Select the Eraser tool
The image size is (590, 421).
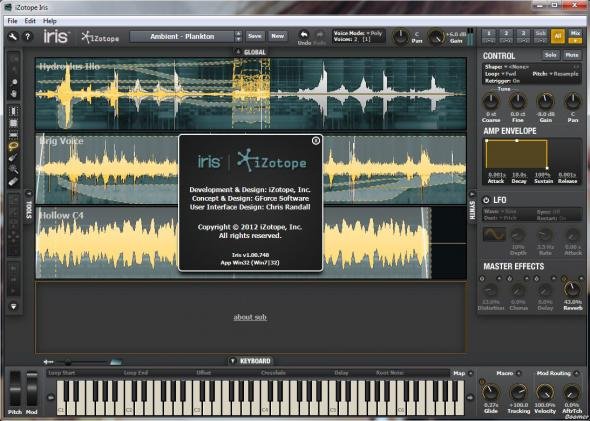point(13,182)
